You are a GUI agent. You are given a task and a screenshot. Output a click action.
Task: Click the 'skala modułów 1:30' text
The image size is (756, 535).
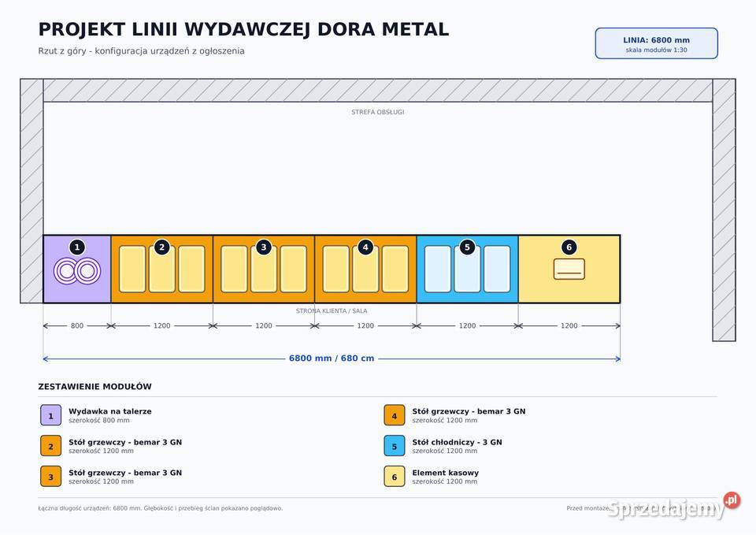[656, 50]
